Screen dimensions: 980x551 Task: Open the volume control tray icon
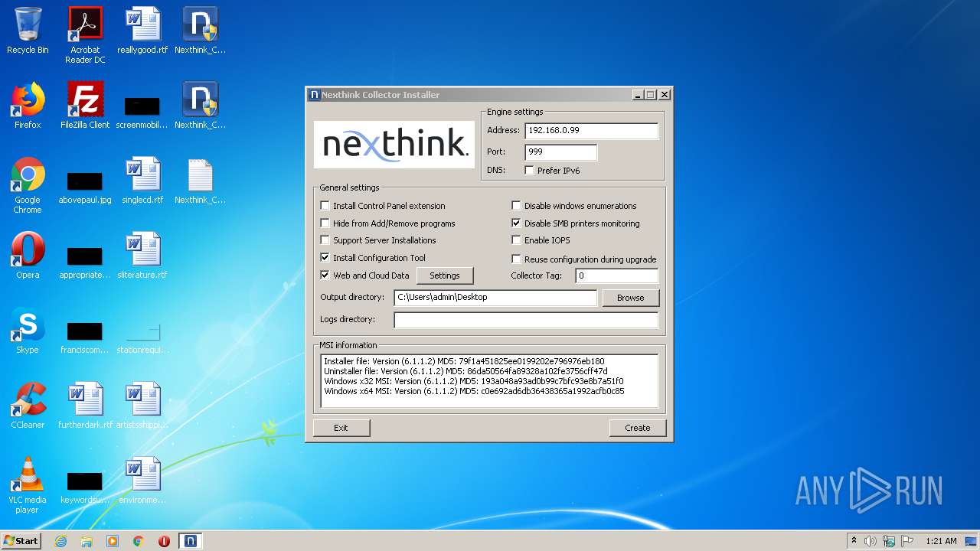point(871,541)
